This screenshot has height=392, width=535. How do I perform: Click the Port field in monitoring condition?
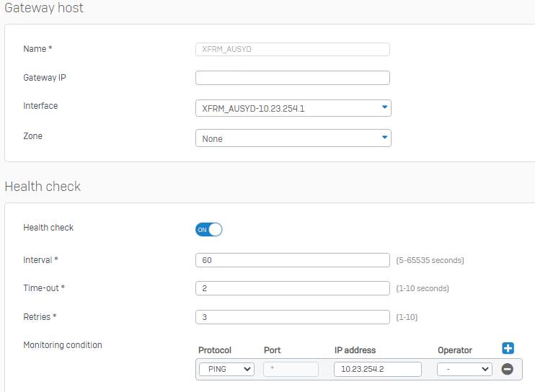(291, 369)
